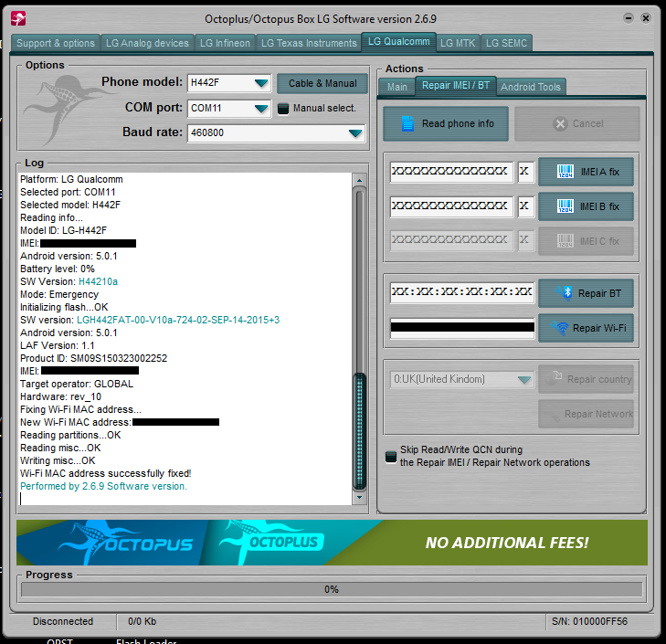Select the LG Qualcomm tab
The image size is (666, 644).
pyautogui.click(x=398, y=42)
